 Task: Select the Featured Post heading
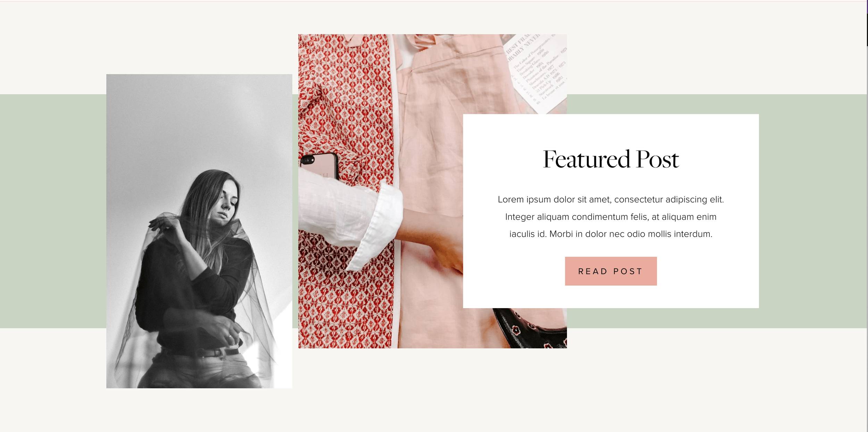click(x=611, y=159)
